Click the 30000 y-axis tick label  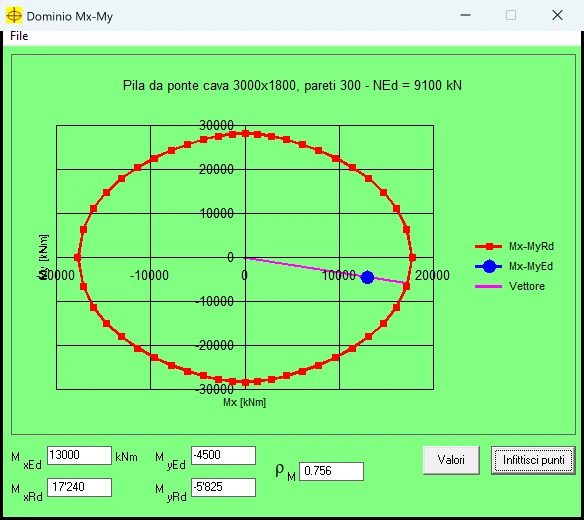pos(216,126)
